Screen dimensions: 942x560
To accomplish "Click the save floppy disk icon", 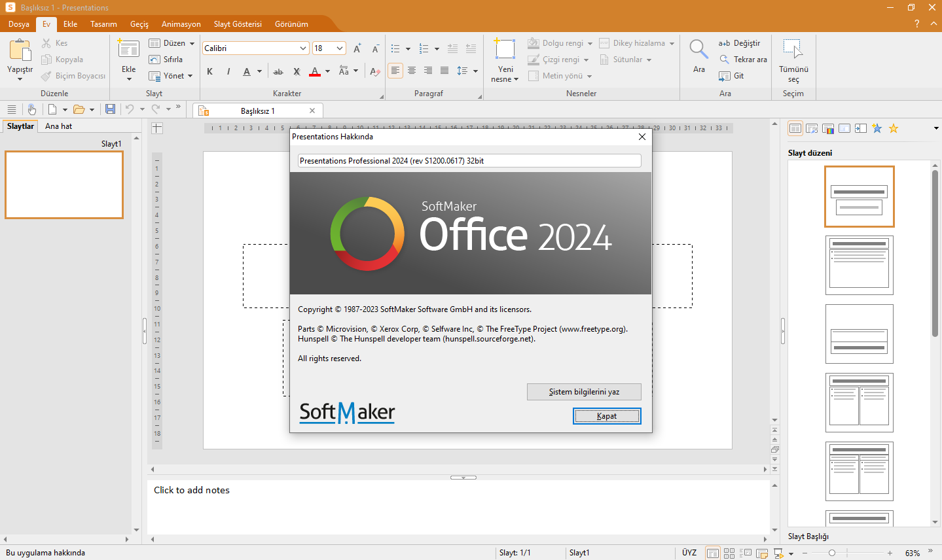I will pyautogui.click(x=110, y=109).
